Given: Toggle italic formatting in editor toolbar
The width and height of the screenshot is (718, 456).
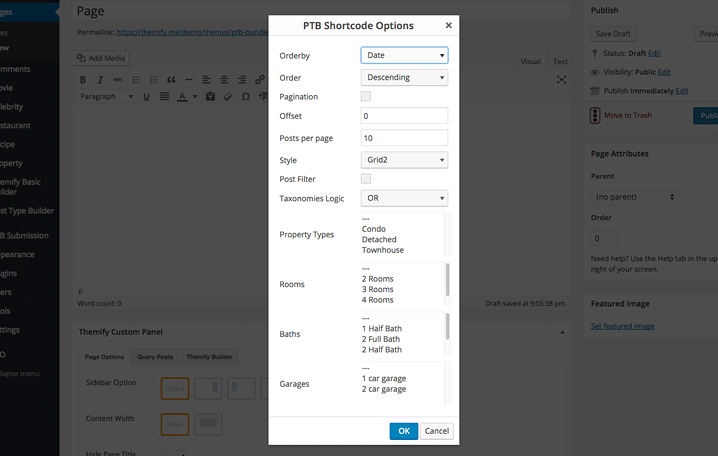Looking at the screenshot, I should pyautogui.click(x=100, y=80).
